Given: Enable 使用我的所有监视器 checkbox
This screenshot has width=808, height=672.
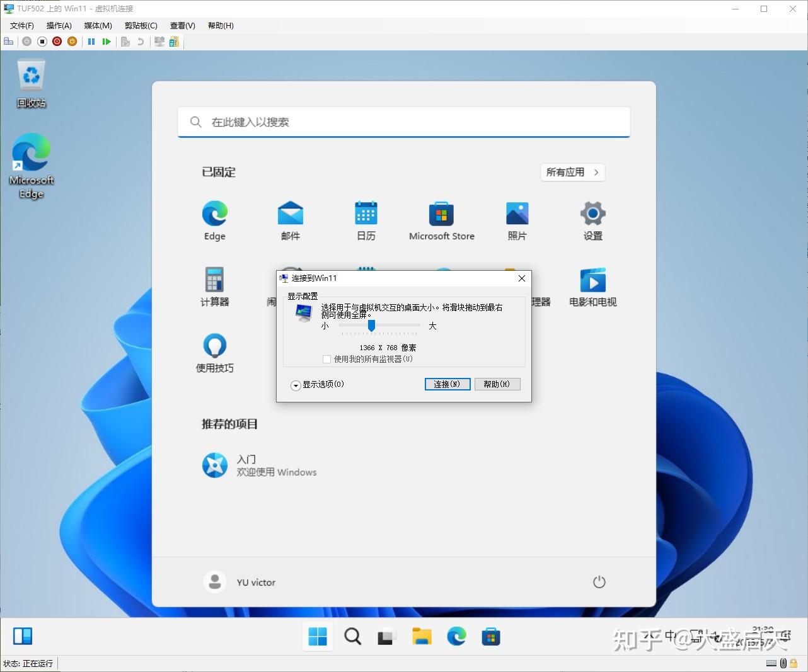Looking at the screenshot, I should point(327,359).
